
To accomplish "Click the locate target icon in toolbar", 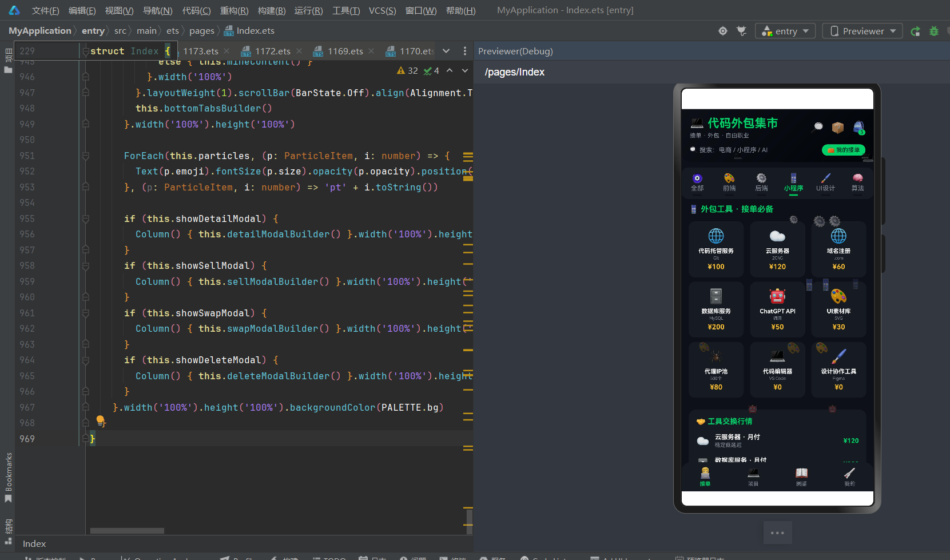I will click(723, 31).
